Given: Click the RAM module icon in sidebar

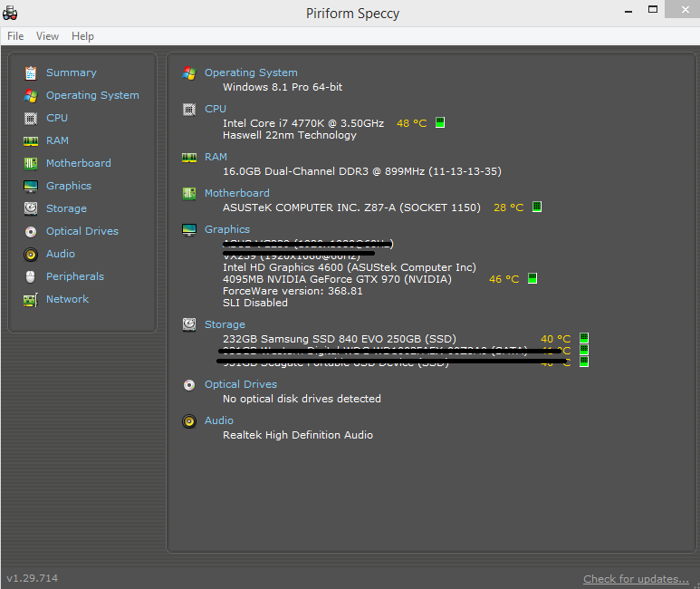Looking at the screenshot, I should (x=31, y=140).
